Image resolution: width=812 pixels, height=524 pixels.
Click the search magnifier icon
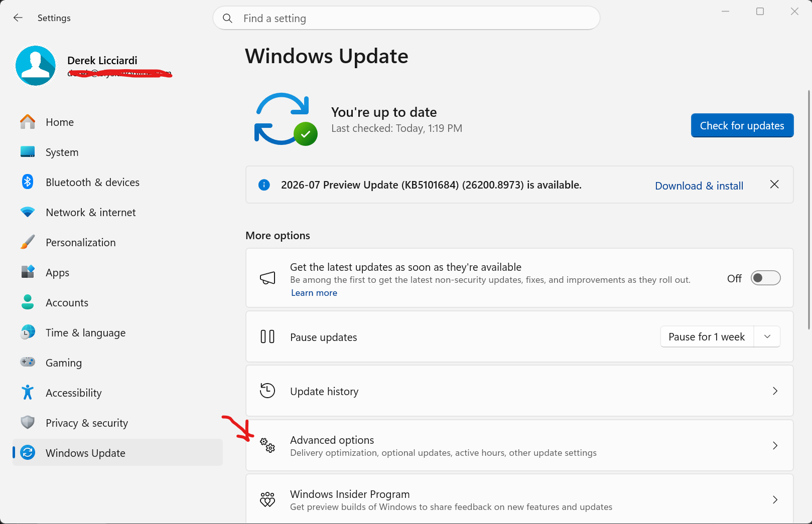pyautogui.click(x=227, y=19)
